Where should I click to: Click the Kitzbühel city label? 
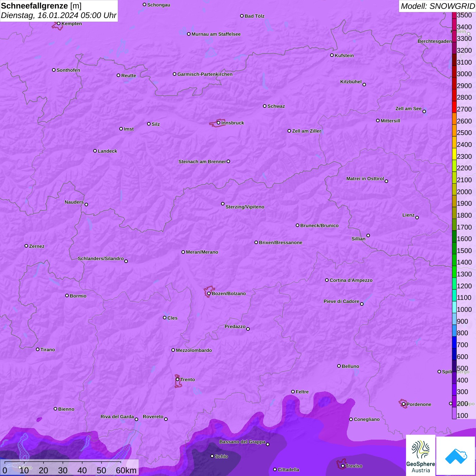[x=351, y=82]
